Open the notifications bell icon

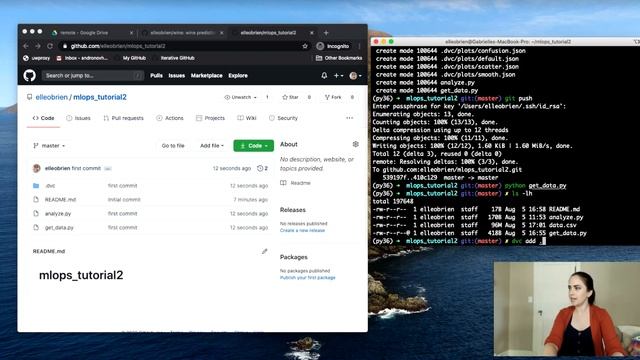pyautogui.click(x=324, y=76)
